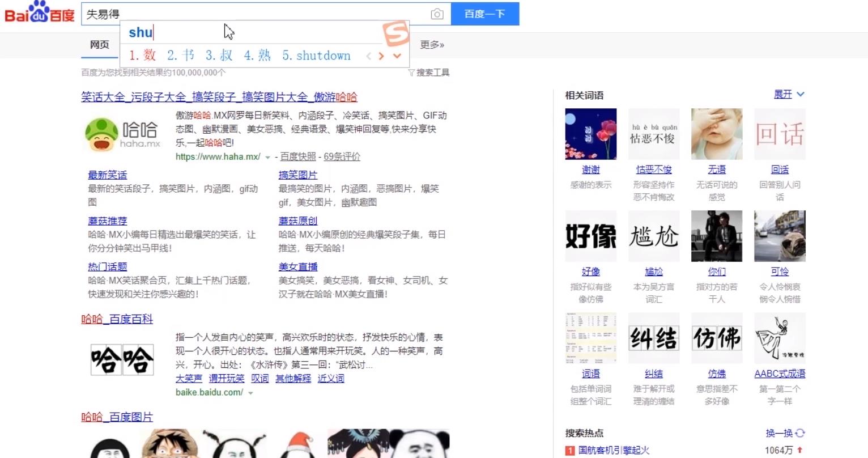
Task: Open the 更多» tab
Action: coord(432,44)
